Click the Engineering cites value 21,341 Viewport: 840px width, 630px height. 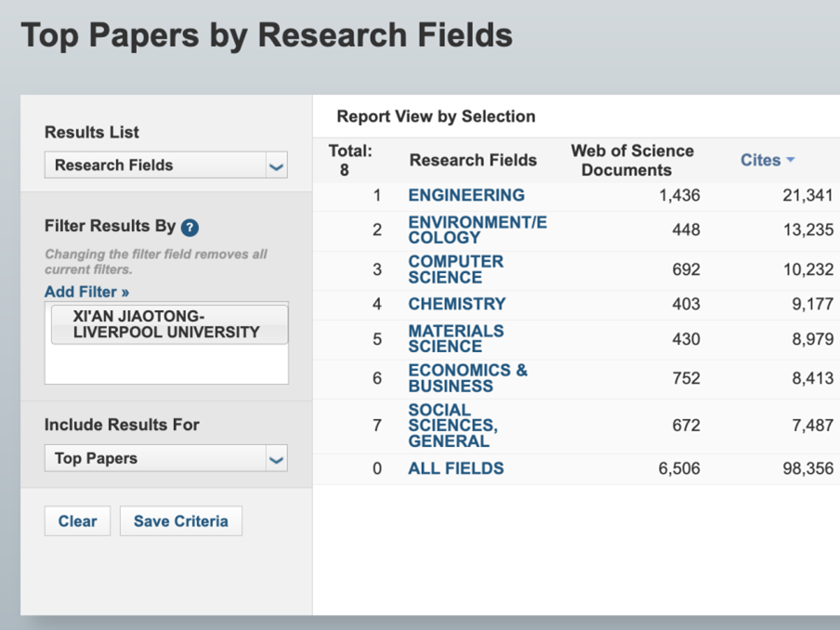point(807,195)
